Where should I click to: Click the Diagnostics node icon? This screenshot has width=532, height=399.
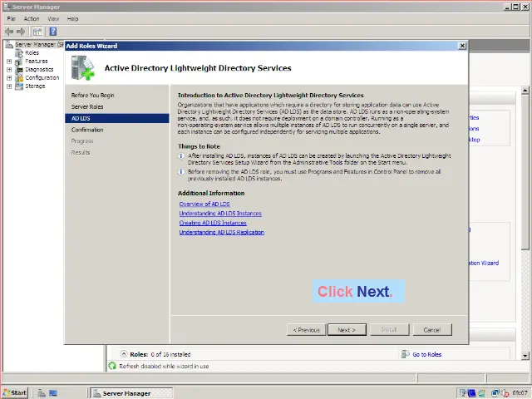point(20,70)
